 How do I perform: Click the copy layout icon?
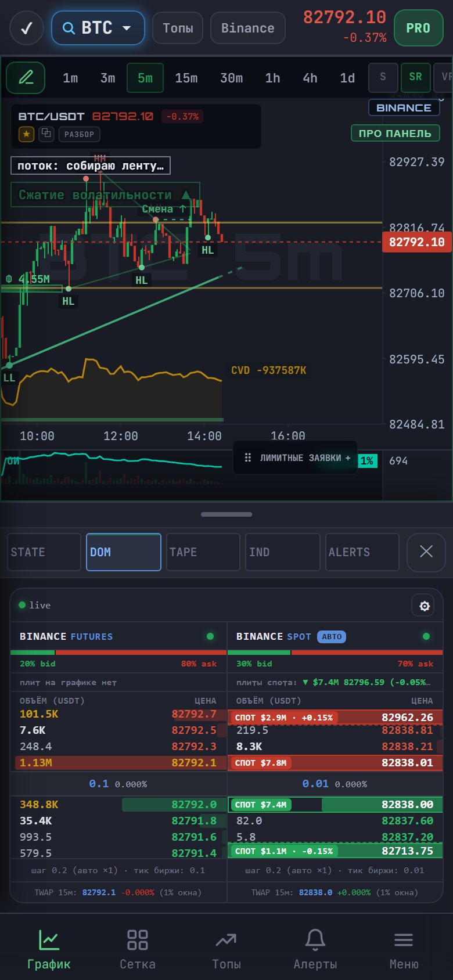46,134
